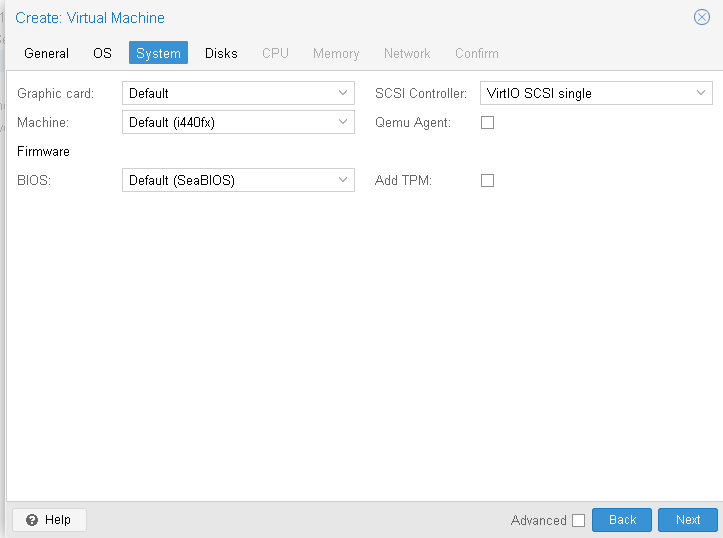The image size is (723, 538).
Task: Switch to the General tab
Action: 47,53
